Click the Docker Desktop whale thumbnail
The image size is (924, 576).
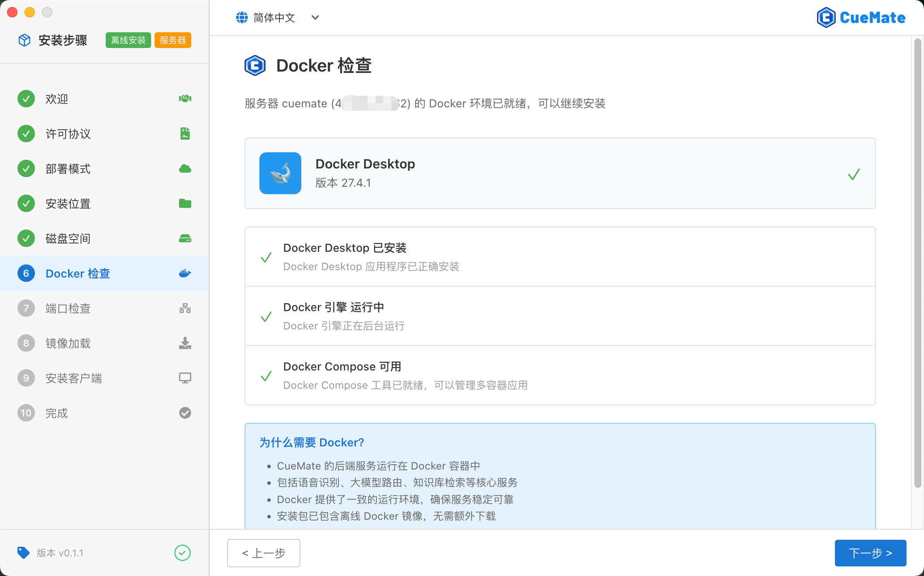click(x=280, y=173)
